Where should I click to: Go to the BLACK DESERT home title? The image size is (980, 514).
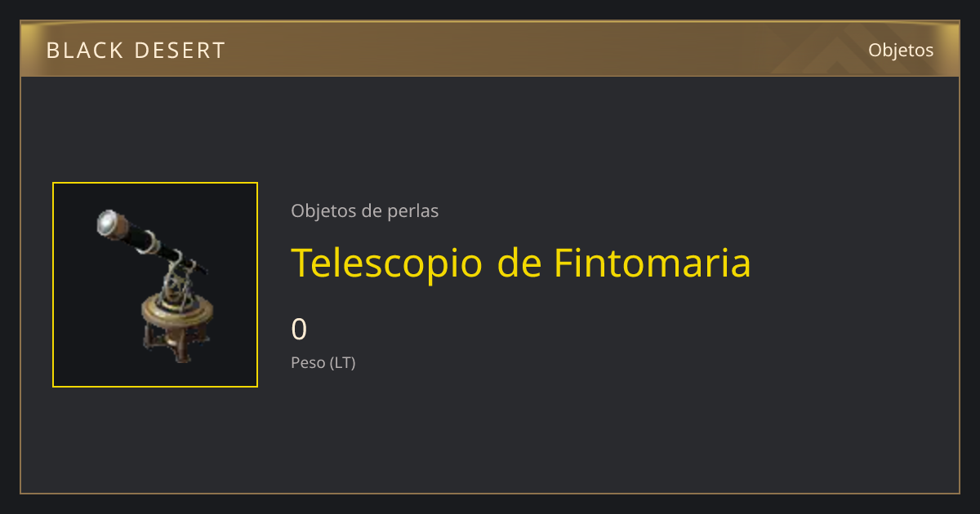[136, 51]
